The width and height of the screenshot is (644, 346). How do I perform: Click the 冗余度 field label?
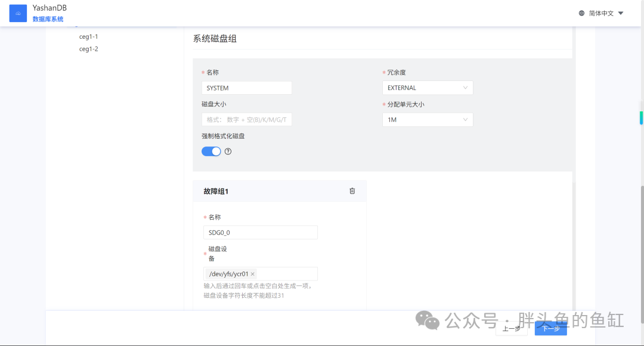coord(397,73)
